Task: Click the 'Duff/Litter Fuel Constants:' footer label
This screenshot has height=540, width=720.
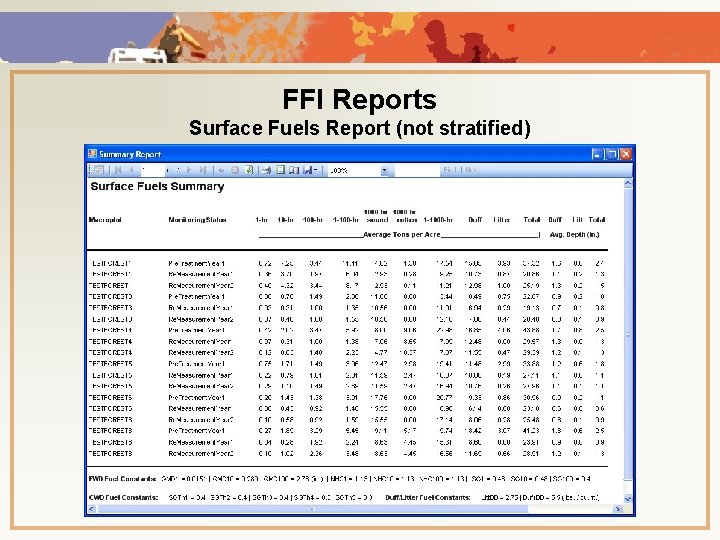Action: pyautogui.click(x=428, y=497)
